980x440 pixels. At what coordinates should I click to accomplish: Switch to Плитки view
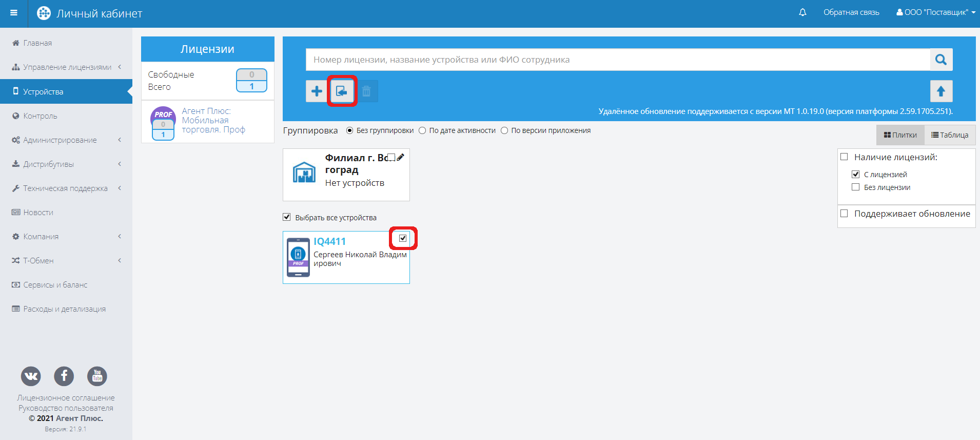[x=900, y=135]
